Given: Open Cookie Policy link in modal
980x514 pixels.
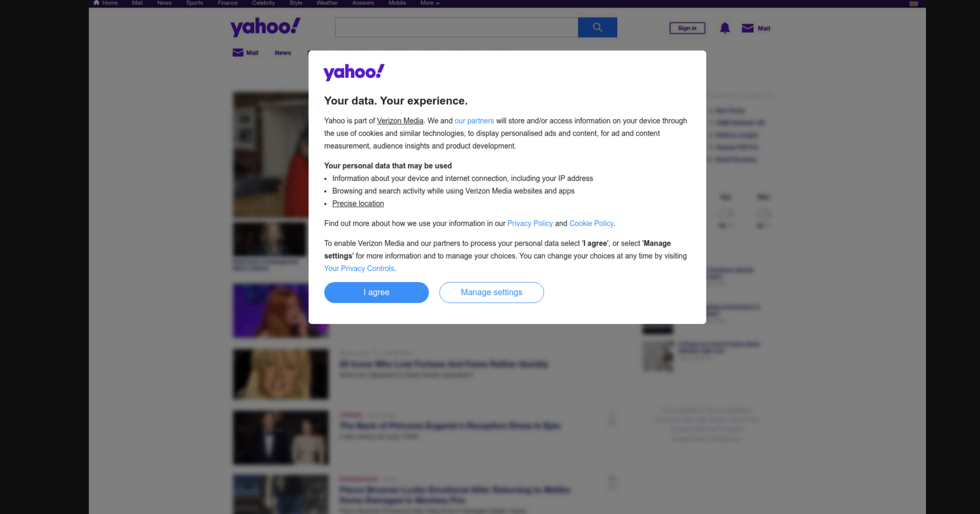Looking at the screenshot, I should point(591,223).
